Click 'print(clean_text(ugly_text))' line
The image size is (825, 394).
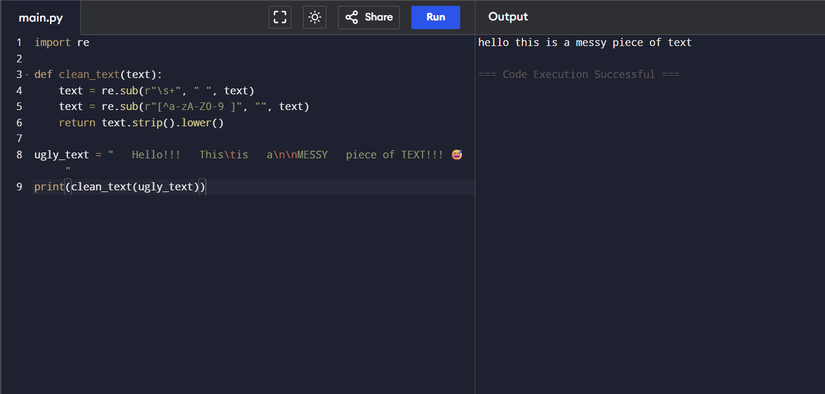pos(120,187)
